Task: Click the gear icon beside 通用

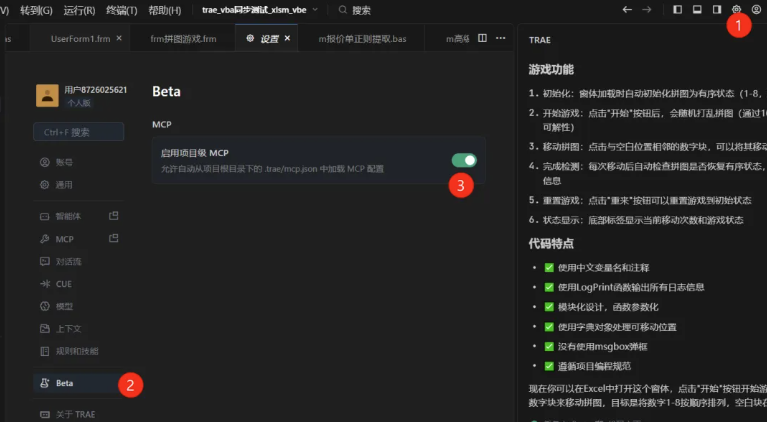Action: pyautogui.click(x=45, y=185)
